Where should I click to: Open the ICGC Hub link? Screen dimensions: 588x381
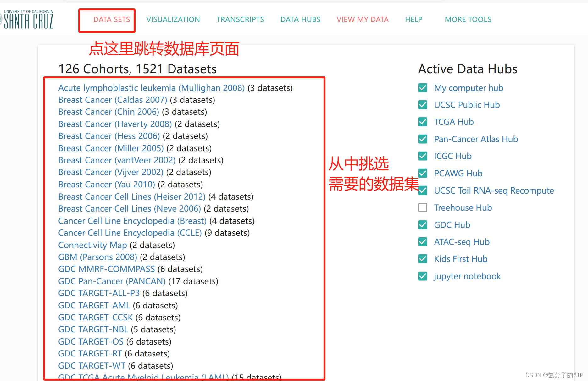point(453,156)
